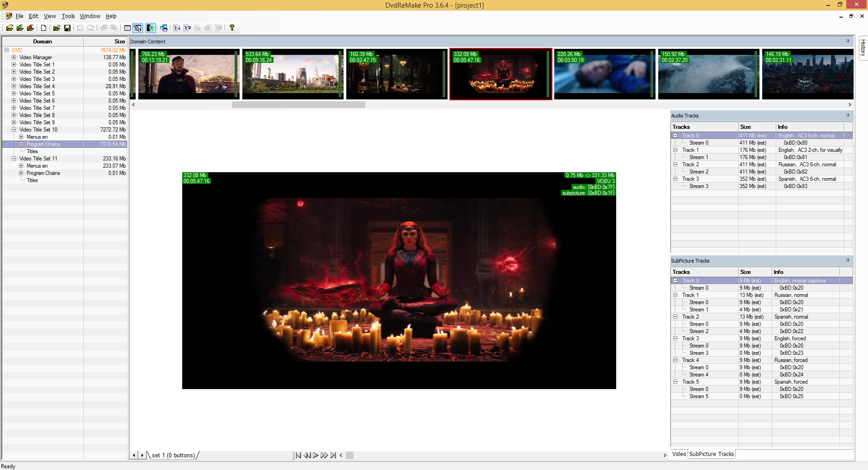The width and height of the screenshot is (868, 470).
Task: Click the Domain column header
Action: tap(42, 42)
